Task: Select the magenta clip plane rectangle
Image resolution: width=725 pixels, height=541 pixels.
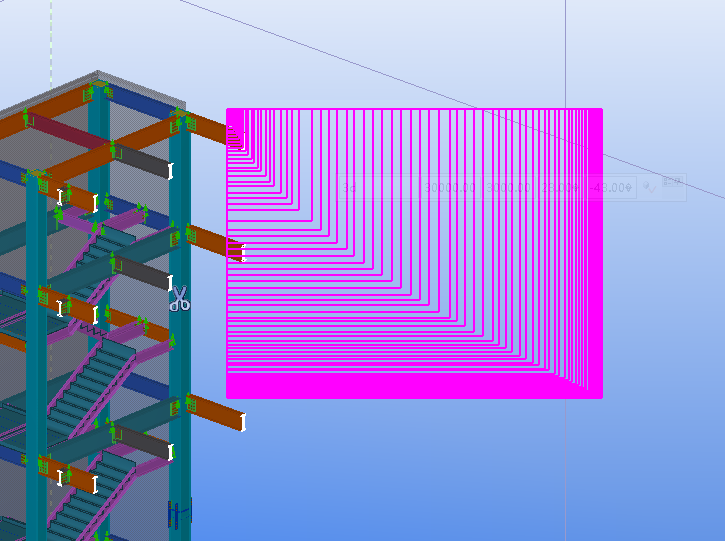Action: (x=414, y=253)
